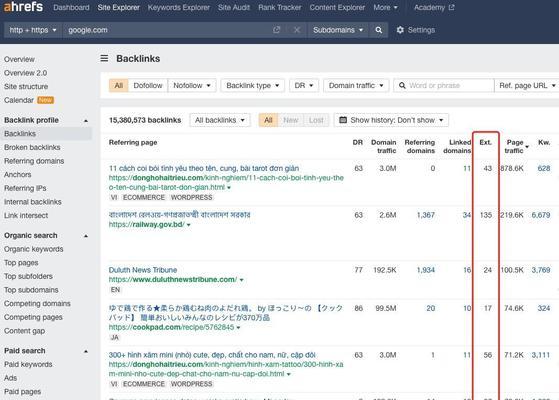Image resolution: width=559 pixels, height=400 pixels.
Task: Open google.com in new tab icon
Action: [x=276, y=30]
